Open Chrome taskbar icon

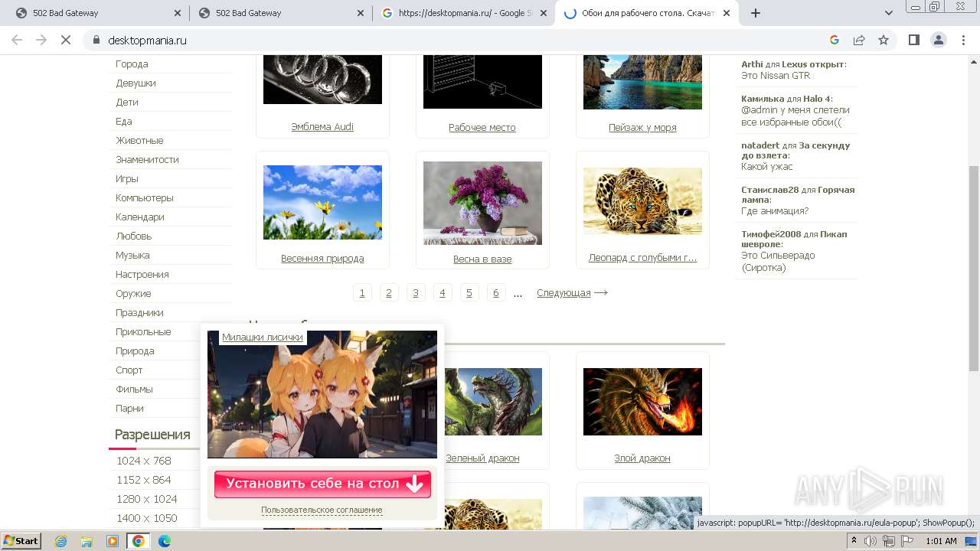(138, 541)
